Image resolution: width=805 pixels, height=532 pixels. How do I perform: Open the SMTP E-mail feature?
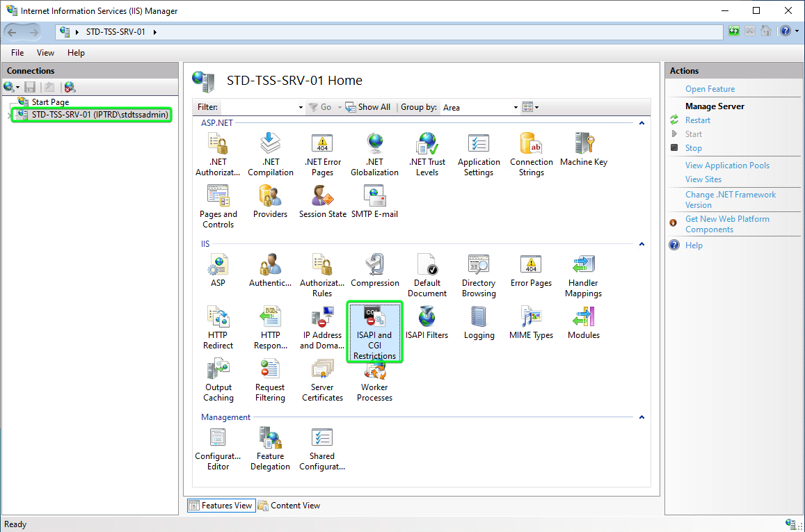point(375,202)
